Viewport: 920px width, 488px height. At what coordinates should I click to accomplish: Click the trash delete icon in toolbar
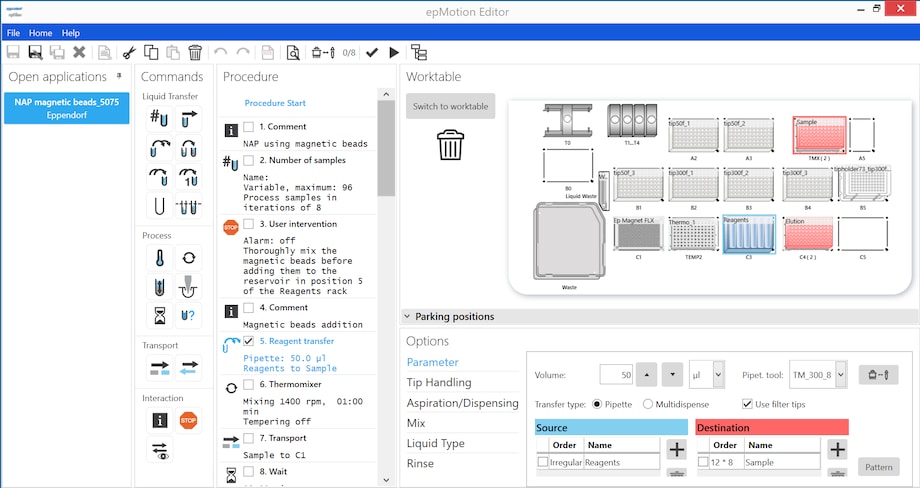[x=195, y=52]
